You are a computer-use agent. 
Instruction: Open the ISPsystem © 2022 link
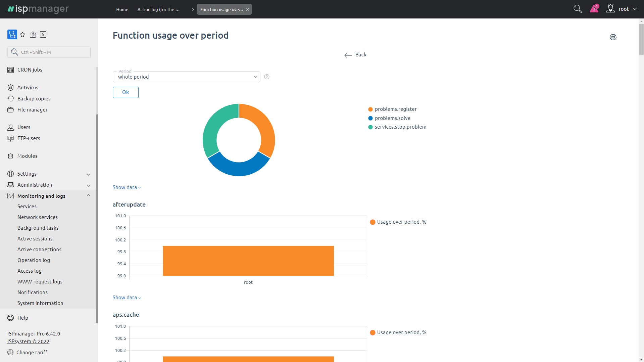[28, 342]
